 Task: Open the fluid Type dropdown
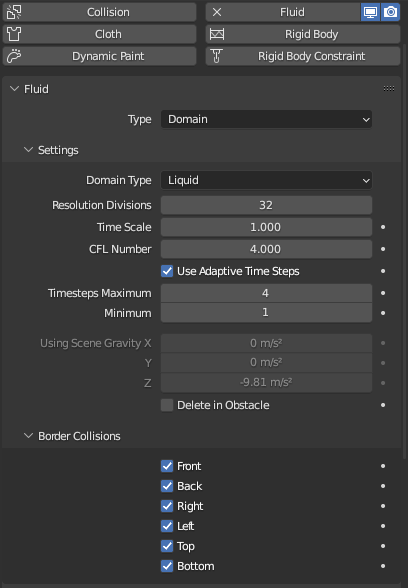point(266,119)
